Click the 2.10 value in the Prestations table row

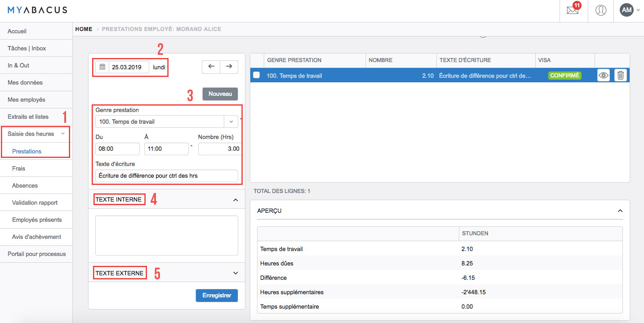[428, 76]
